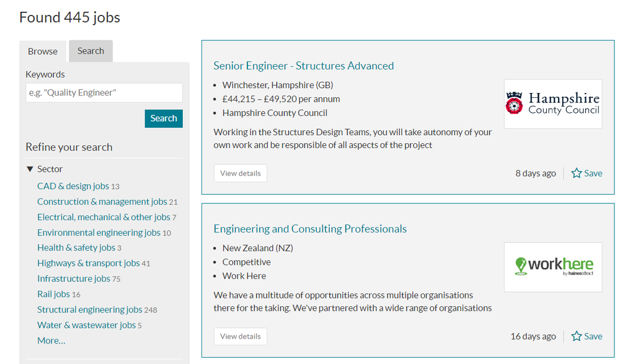
Task: Collapse the Sector filter triangle
Action: click(x=30, y=169)
